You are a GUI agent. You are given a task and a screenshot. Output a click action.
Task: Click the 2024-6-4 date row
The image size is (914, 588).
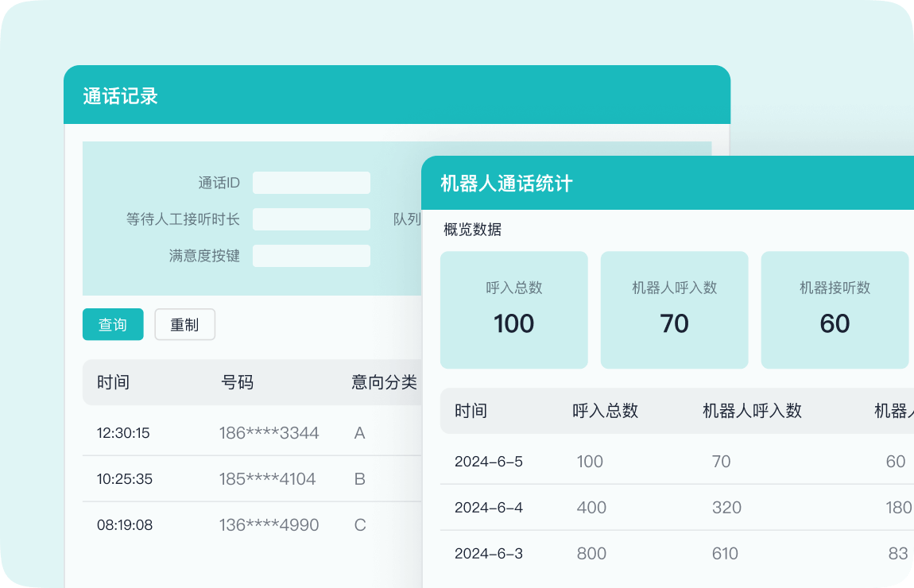tap(488, 508)
